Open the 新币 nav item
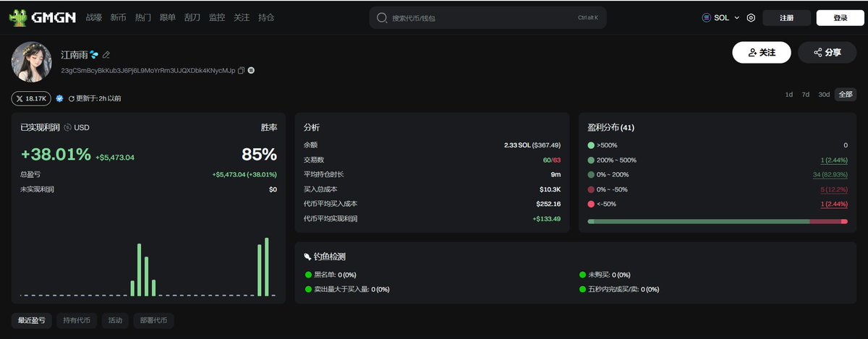Screen dimensions: 868x339 coord(119,17)
